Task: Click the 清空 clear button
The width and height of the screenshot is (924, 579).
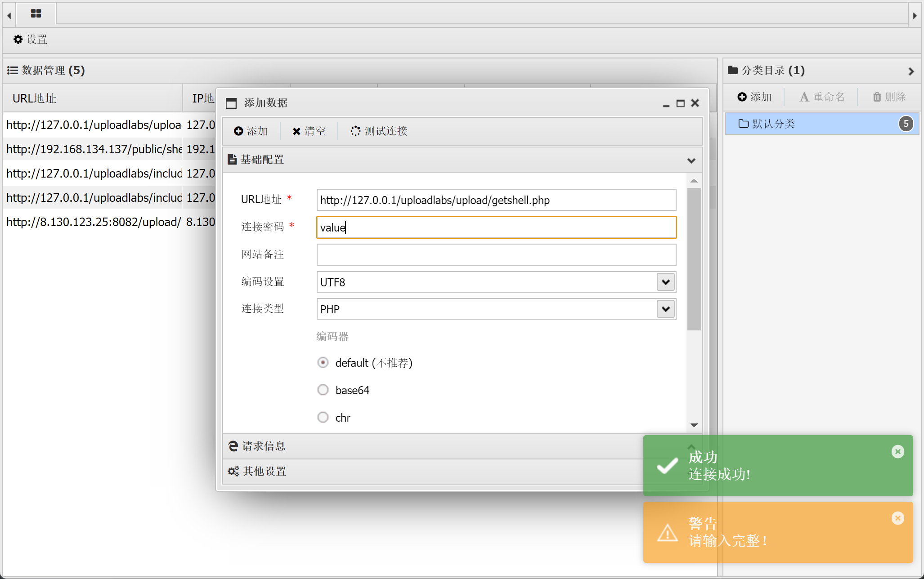Action: 309,131
